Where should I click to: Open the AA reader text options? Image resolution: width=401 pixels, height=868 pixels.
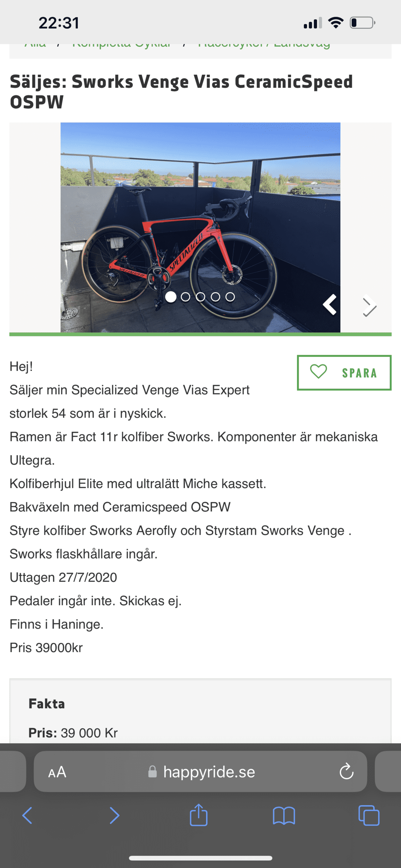click(57, 772)
